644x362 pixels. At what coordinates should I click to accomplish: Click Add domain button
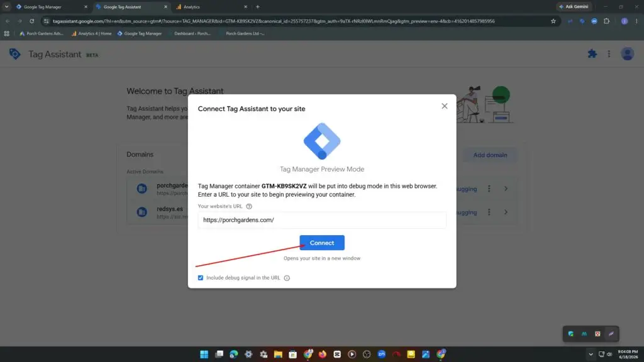coord(490,155)
